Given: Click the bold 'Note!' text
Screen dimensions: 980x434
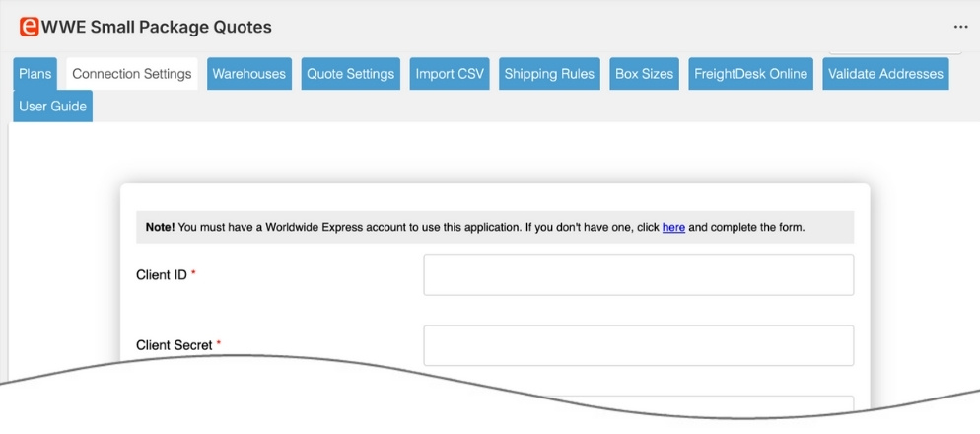Looking at the screenshot, I should [x=160, y=227].
